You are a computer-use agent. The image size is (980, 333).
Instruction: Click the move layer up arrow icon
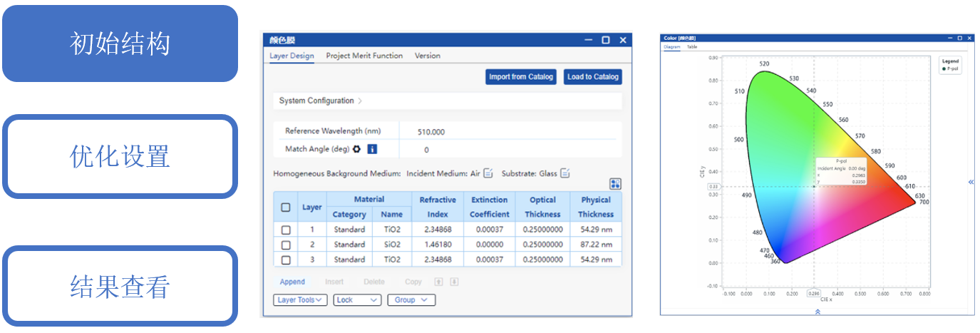pos(438,282)
